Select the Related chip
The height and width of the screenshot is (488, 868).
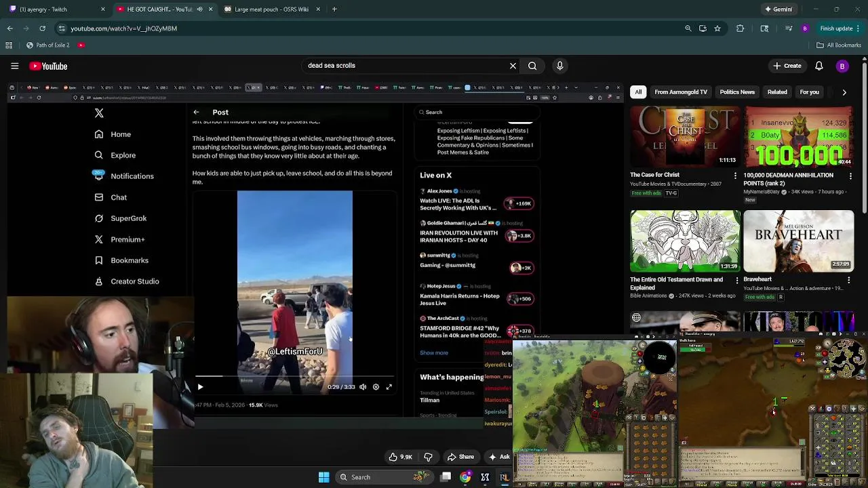(777, 92)
